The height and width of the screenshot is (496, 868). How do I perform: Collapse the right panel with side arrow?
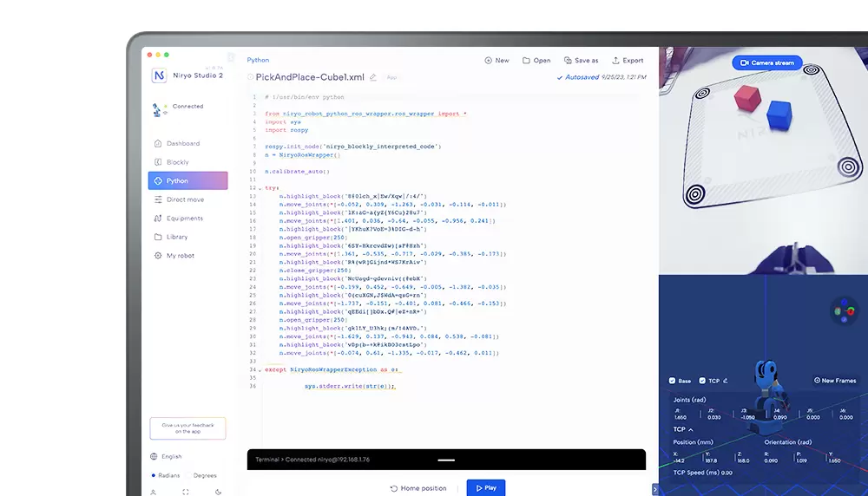(x=655, y=489)
